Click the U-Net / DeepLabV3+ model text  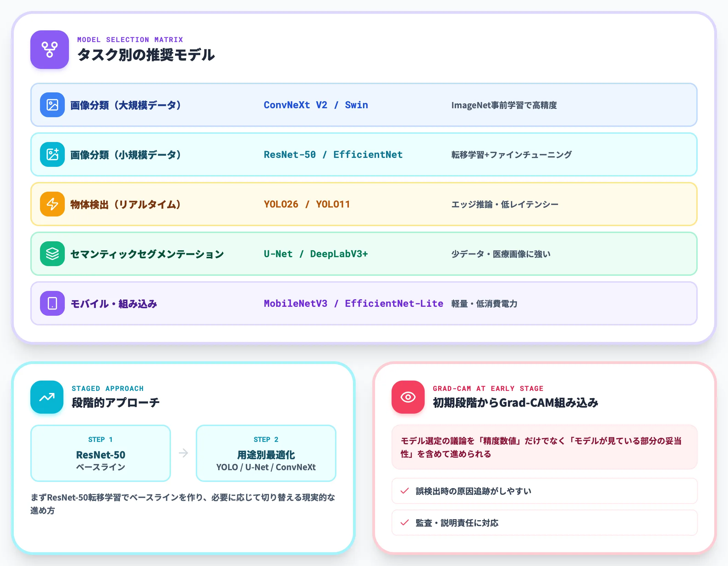tap(316, 254)
